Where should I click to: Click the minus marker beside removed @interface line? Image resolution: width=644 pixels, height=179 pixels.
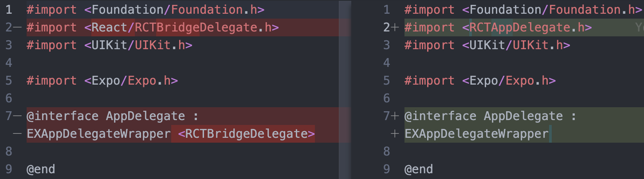pyautogui.click(x=18, y=116)
